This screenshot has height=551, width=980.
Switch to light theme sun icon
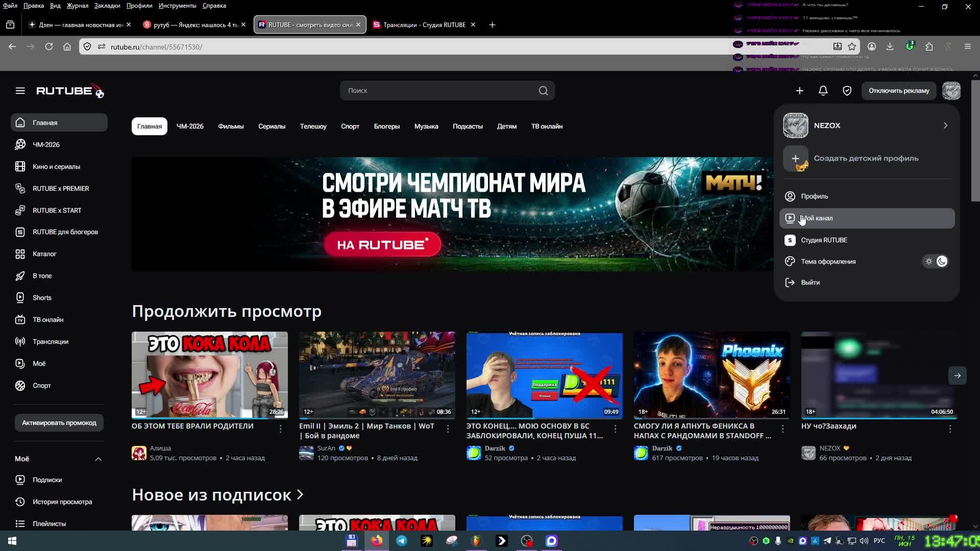(x=929, y=262)
